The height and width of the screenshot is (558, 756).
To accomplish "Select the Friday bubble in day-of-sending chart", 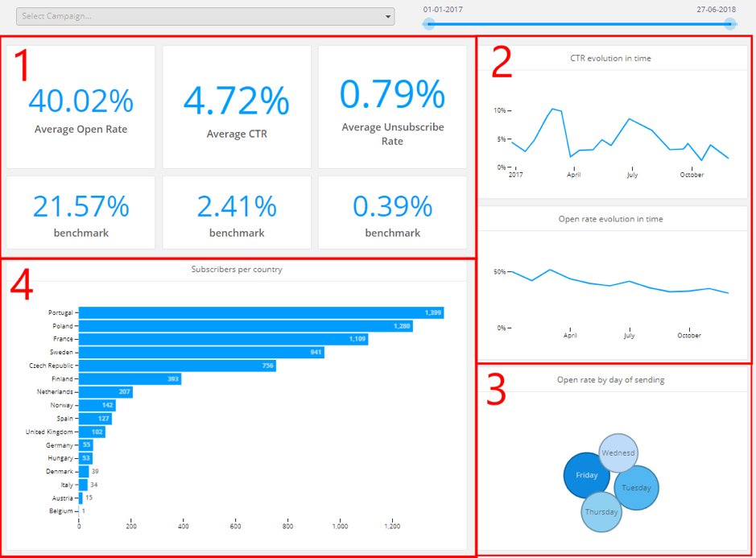I will (x=587, y=475).
